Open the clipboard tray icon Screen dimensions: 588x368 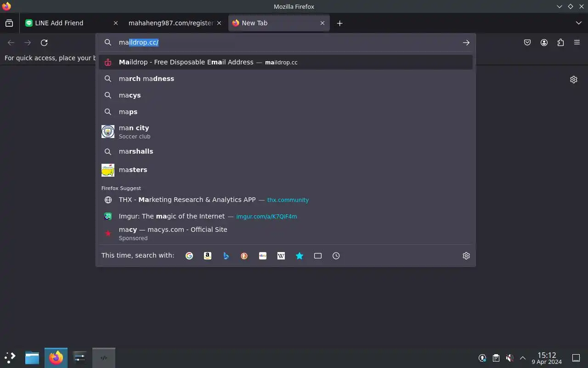[x=496, y=358]
